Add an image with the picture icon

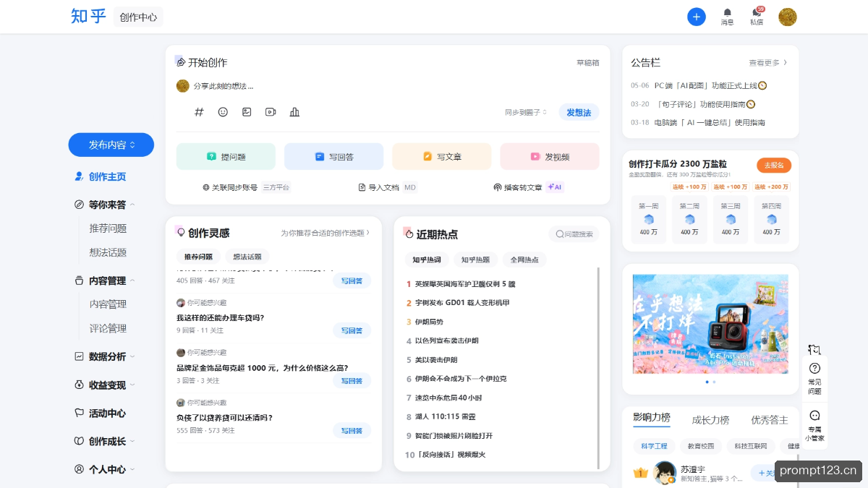coord(247,112)
